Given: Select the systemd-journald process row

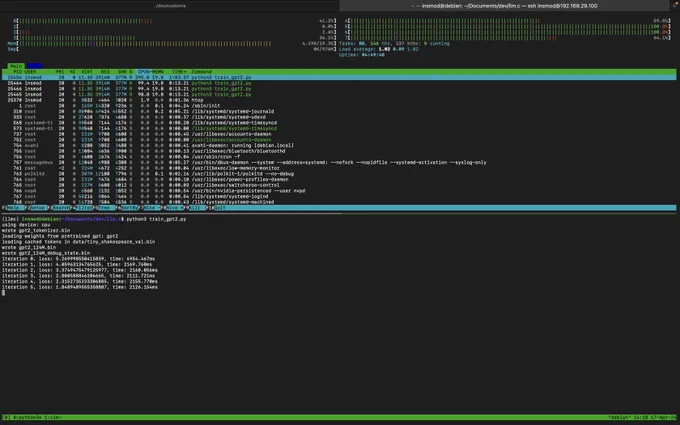Looking at the screenshot, I should [x=339, y=111].
